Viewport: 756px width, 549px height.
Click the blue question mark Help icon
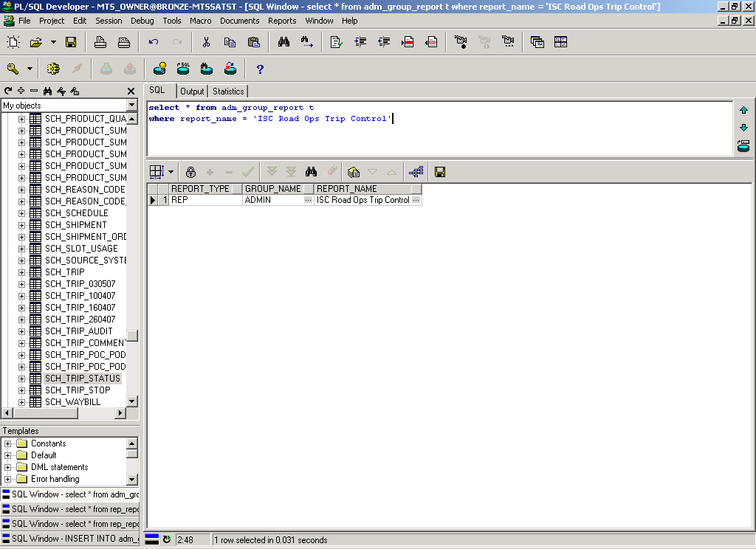pos(260,69)
